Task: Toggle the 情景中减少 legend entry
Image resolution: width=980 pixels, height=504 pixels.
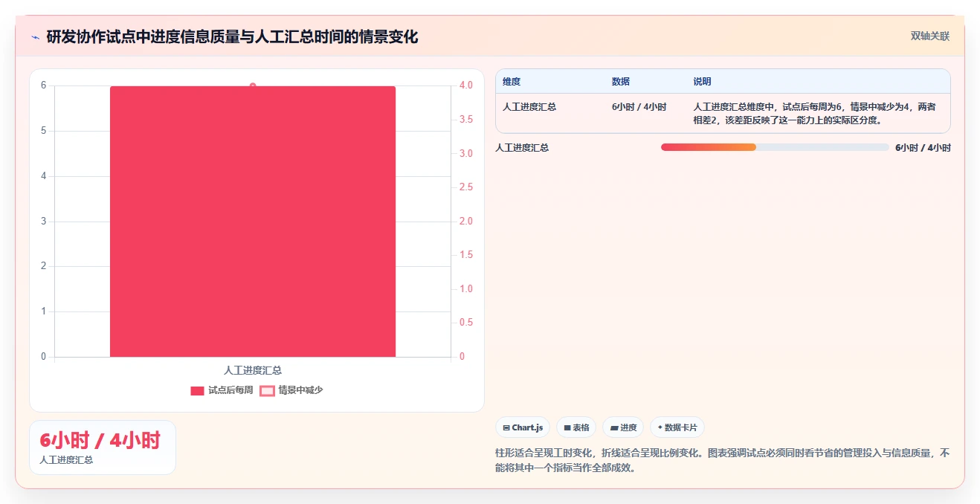Action: (x=291, y=390)
